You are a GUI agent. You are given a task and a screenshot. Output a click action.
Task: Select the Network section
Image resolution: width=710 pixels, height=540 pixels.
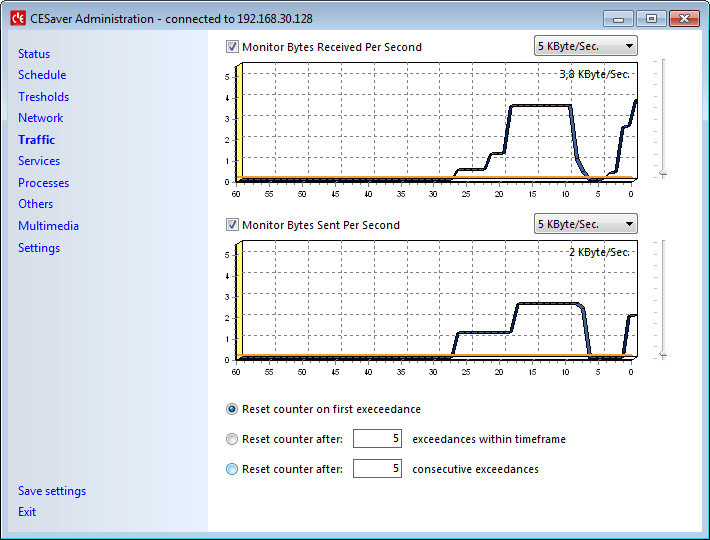point(41,118)
